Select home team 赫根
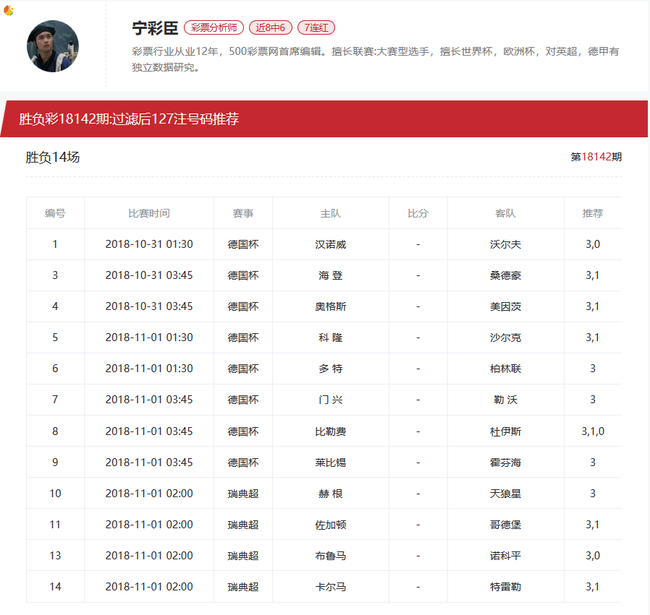Viewport: 650px width, 615px height. point(330,494)
